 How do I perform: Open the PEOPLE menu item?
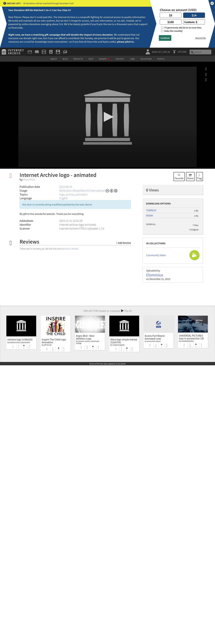tap(161, 59)
